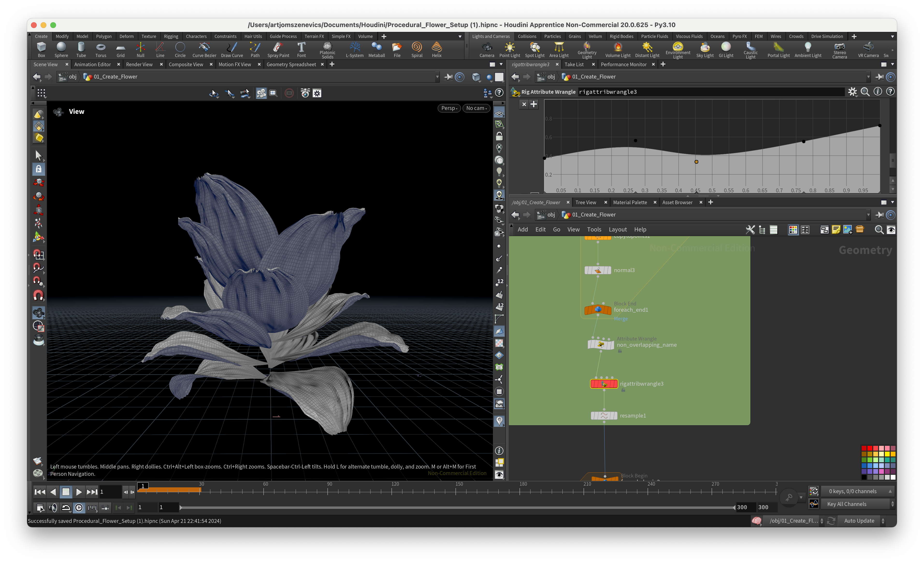Open the Layout menu in network editor
Viewport: 924px width, 563px height.
pyautogui.click(x=617, y=230)
